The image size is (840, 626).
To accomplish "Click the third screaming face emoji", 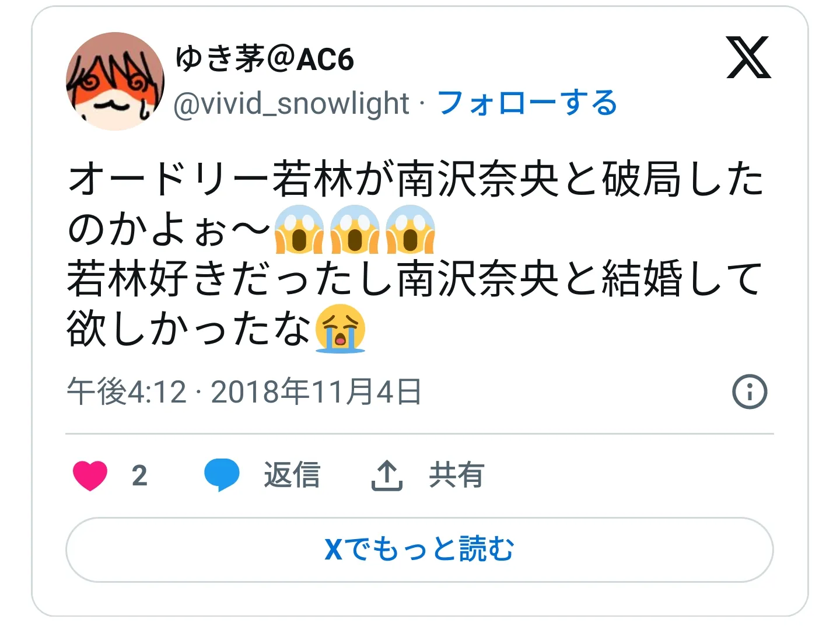I will point(410,229).
